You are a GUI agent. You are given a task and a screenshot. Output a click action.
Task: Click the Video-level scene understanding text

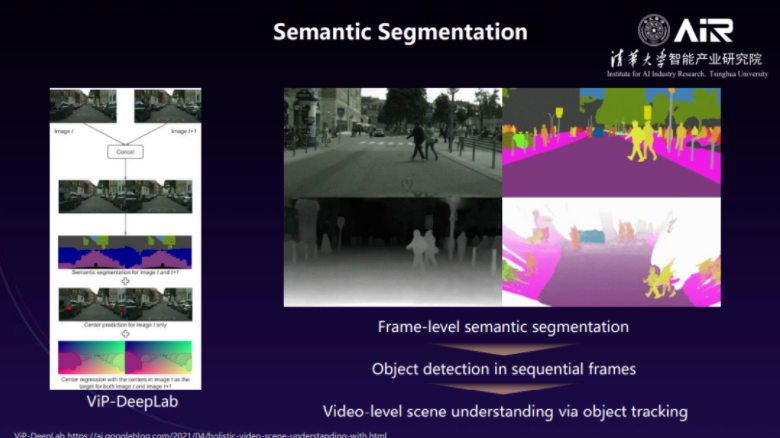point(503,411)
